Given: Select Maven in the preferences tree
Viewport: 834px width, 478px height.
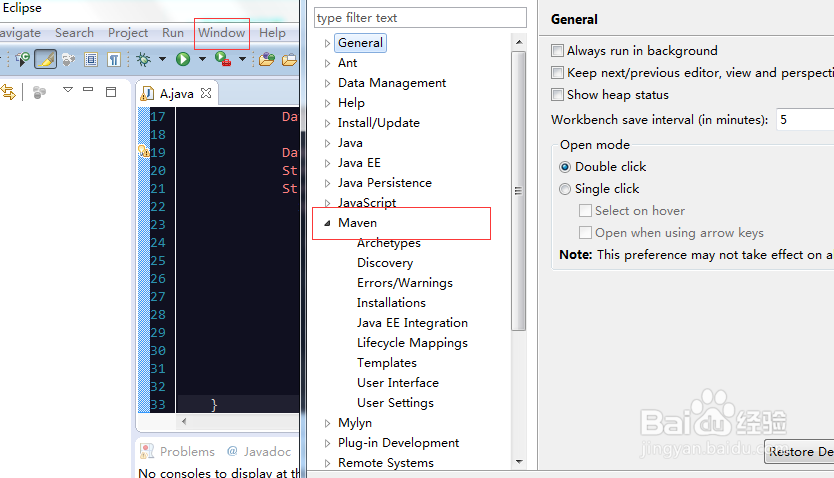Looking at the screenshot, I should pos(357,223).
